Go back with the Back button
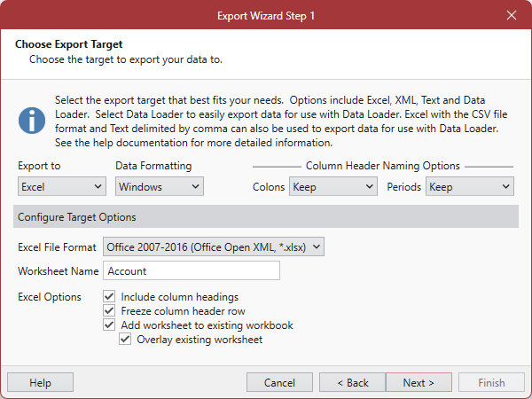 [353, 382]
